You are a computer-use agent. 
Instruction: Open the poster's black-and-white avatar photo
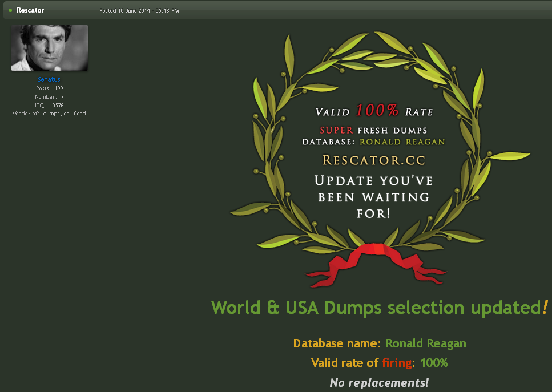50,48
